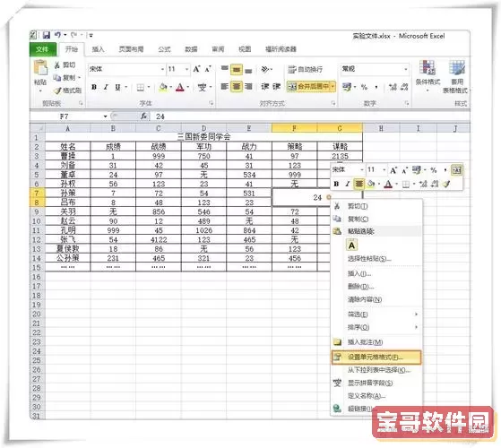This screenshot has height=448, width=501.
Task: Click merge and center in mini toolbar
Action: pyautogui.click(x=456, y=170)
